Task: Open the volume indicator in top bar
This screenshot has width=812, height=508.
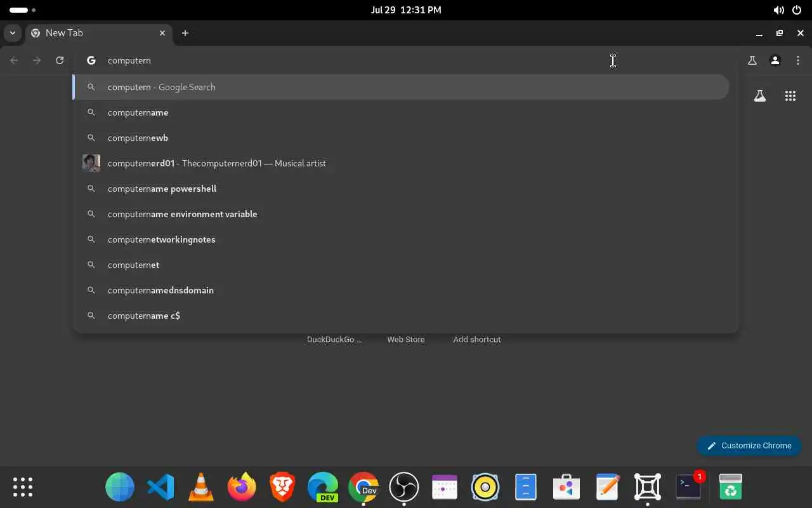Action: pyautogui.click(x=778, y=10)
